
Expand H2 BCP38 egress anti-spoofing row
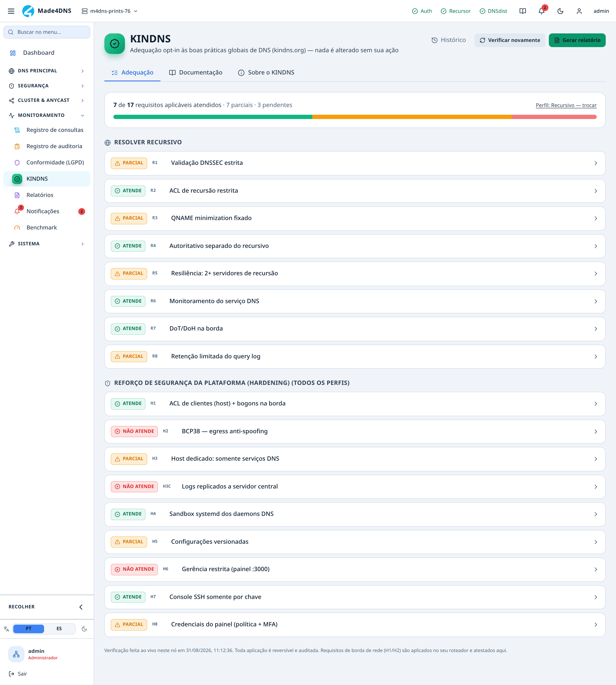click(355, 431)
